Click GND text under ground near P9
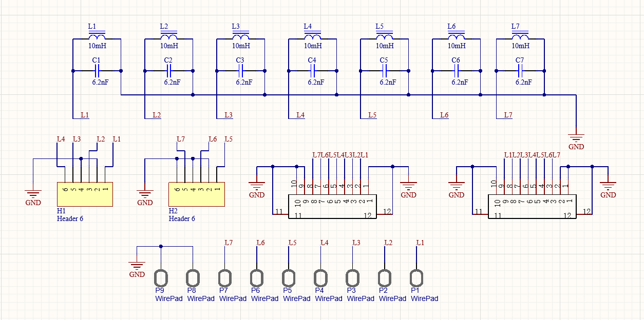Screen dimensions: 644x320 137,274
